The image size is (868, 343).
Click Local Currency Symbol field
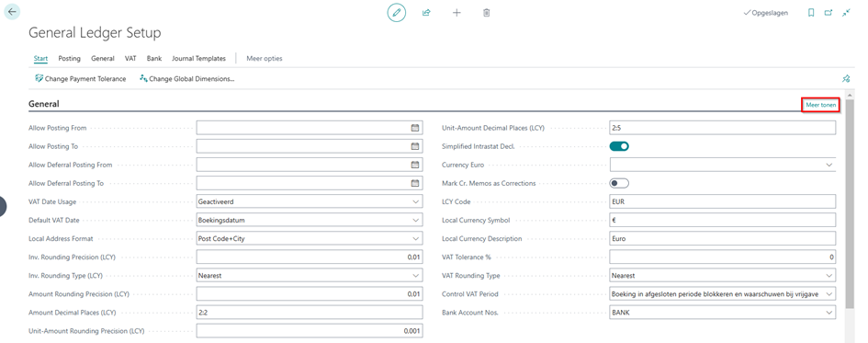(x=722, y=220)
